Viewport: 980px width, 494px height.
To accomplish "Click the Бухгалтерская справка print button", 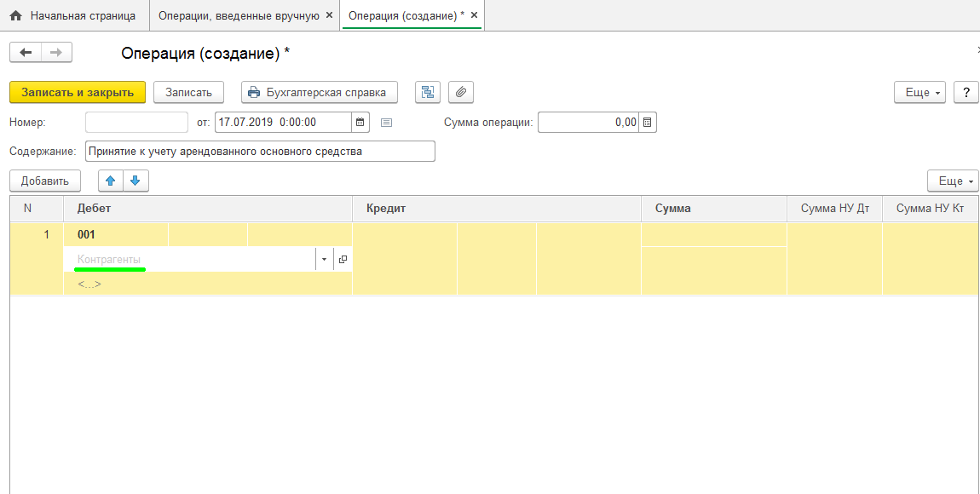I will click(320, 92).
